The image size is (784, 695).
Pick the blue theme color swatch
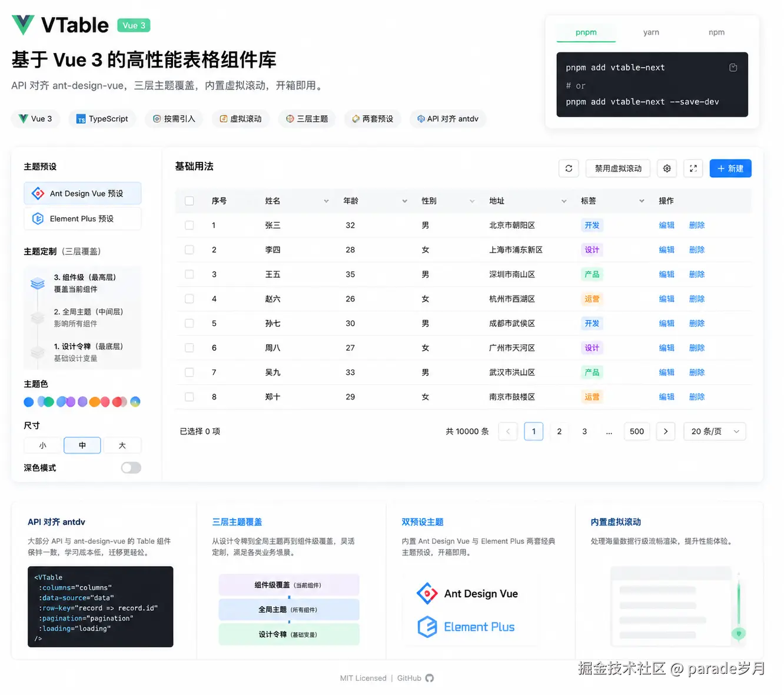(x=29, y=402)
